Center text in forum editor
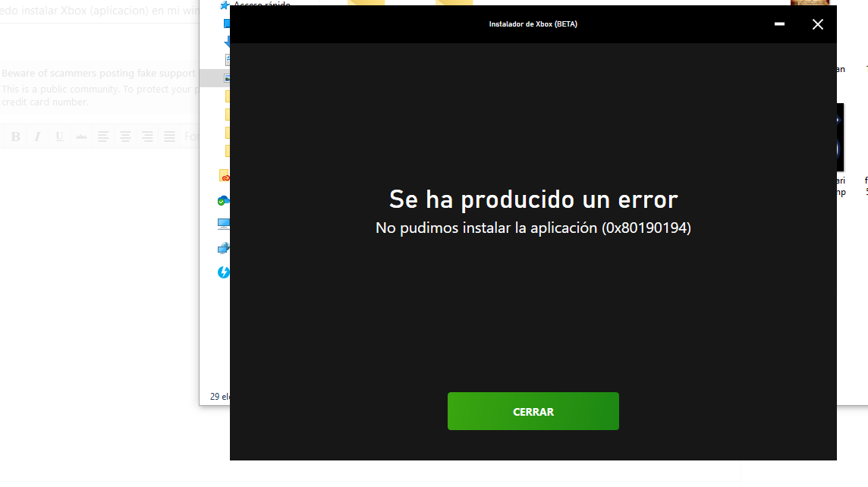The image size is (868, 487). 125,136
